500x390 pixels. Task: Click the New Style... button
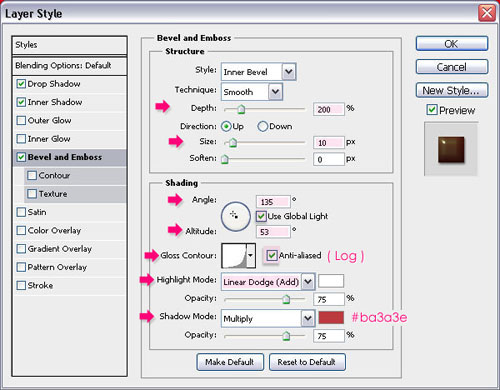(452, 90)
